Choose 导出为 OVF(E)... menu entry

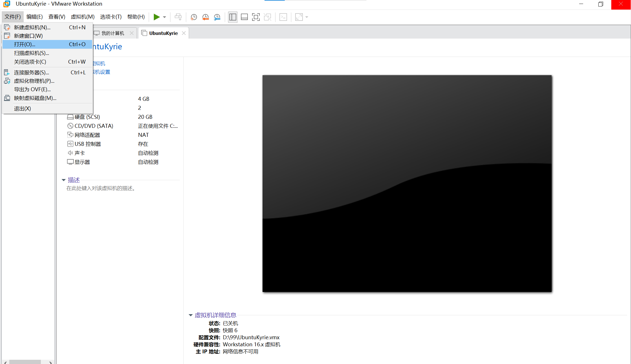click(x=47, y=89)
